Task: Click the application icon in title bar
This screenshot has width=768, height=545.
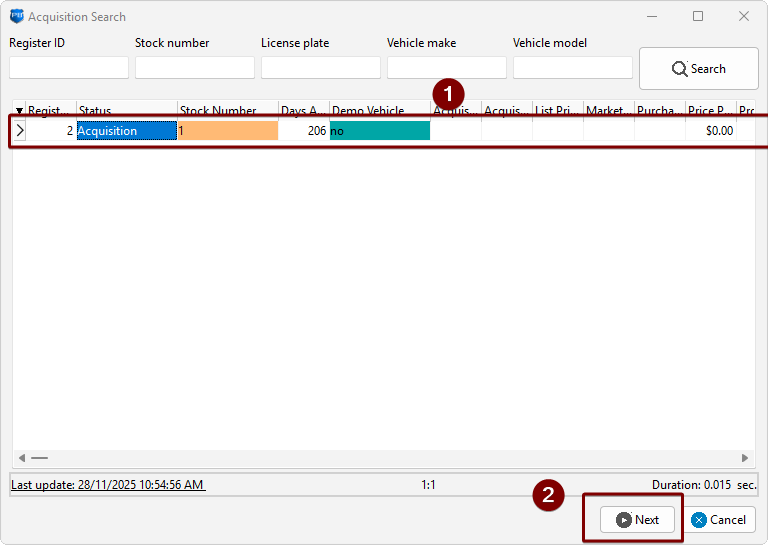Action: [x=17, y=17]
